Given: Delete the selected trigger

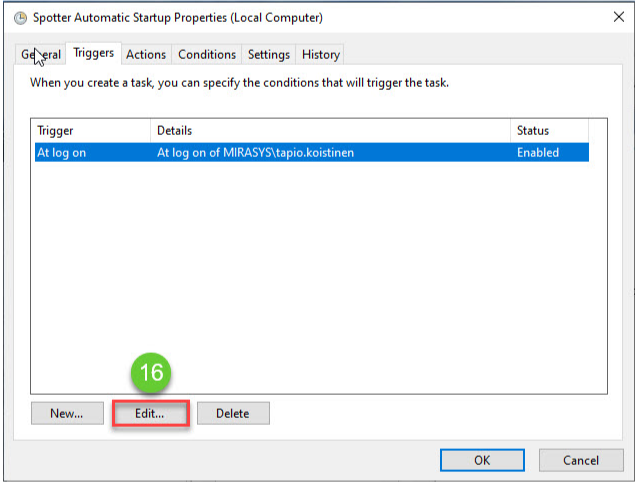Looking at the screenshot, I should coord(233,413).
